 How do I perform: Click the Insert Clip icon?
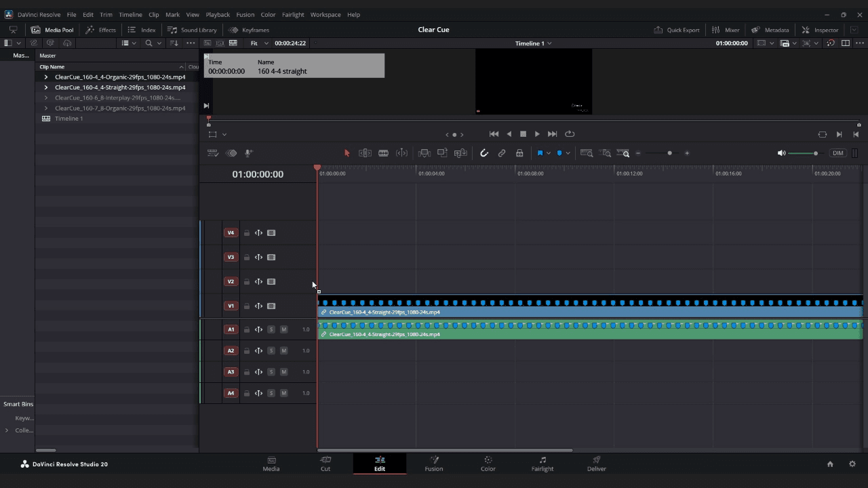(424, 152)
